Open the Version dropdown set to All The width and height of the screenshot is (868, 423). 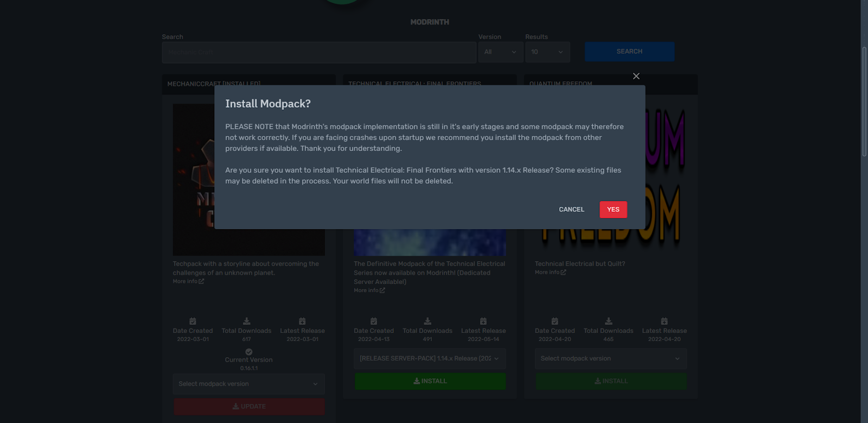[x=501, y=52]
